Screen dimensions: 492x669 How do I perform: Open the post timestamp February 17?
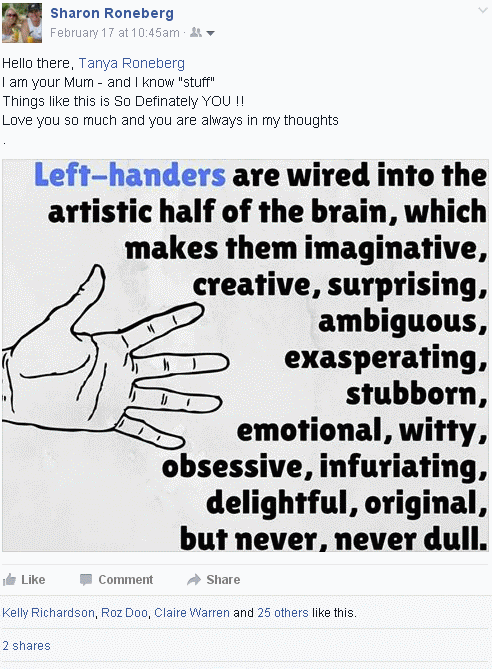[115, 33]
